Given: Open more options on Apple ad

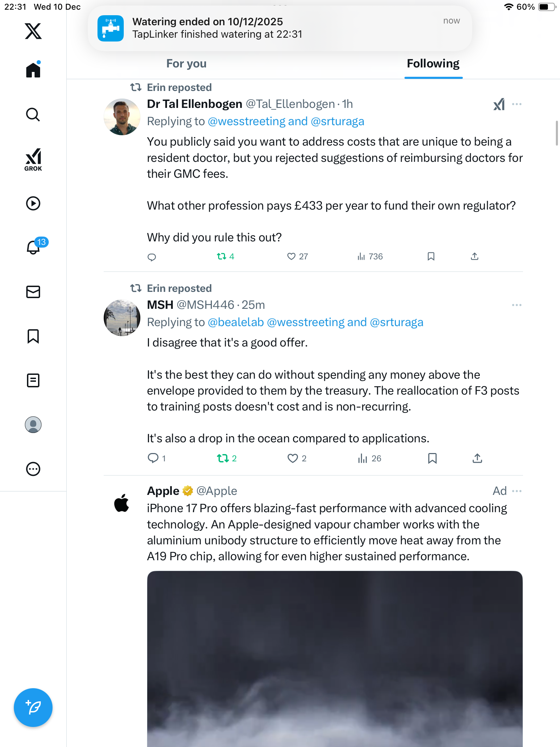Looking at the screenshot, I should point(517,491).
